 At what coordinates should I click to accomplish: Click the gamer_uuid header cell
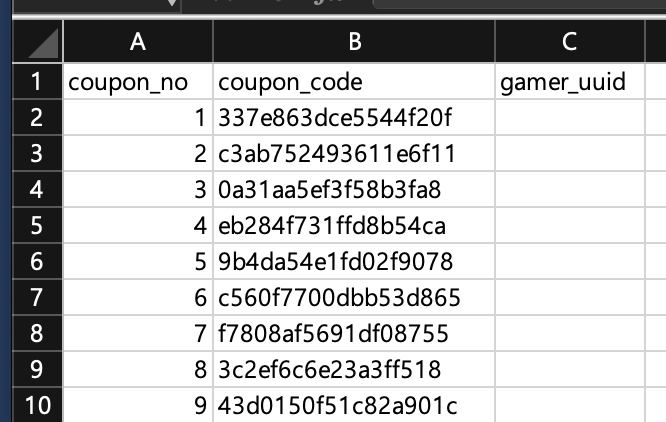coord(568,82)
